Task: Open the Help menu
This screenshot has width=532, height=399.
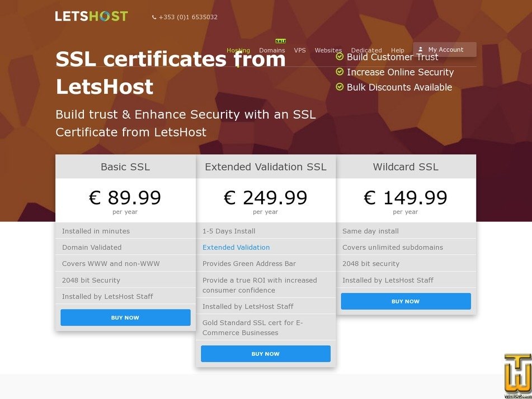Action: (397, 50)
